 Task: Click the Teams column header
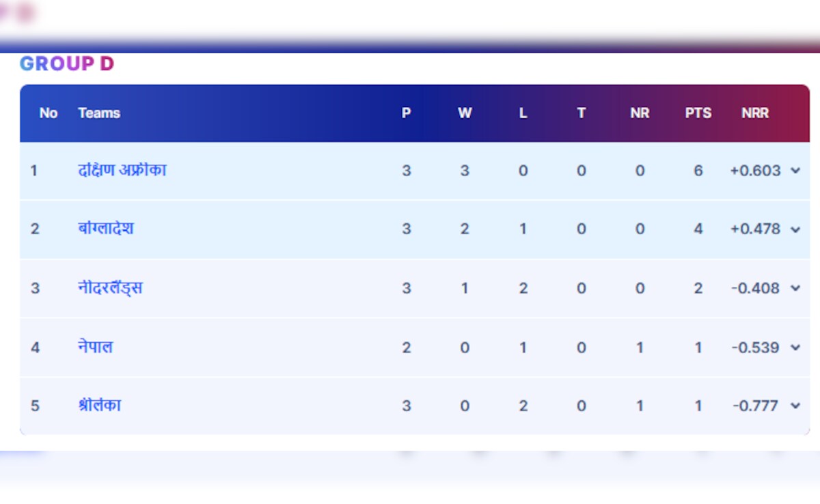point(99,113)
